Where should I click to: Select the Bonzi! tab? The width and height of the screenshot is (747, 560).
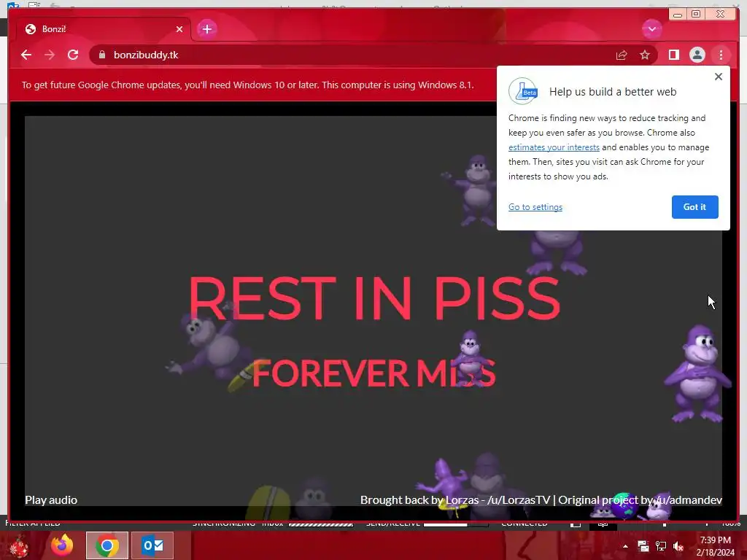pyautogui.click(x=104, y=29)
